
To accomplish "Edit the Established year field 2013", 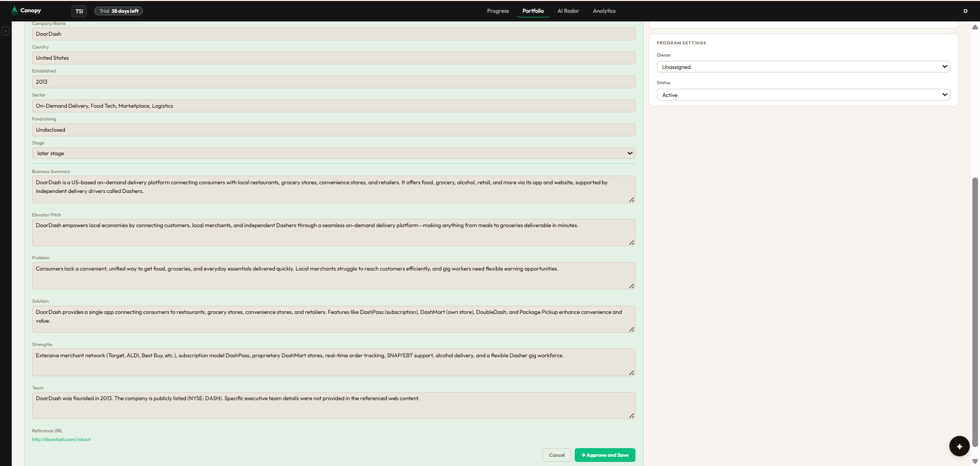I will tap(333, 82).
